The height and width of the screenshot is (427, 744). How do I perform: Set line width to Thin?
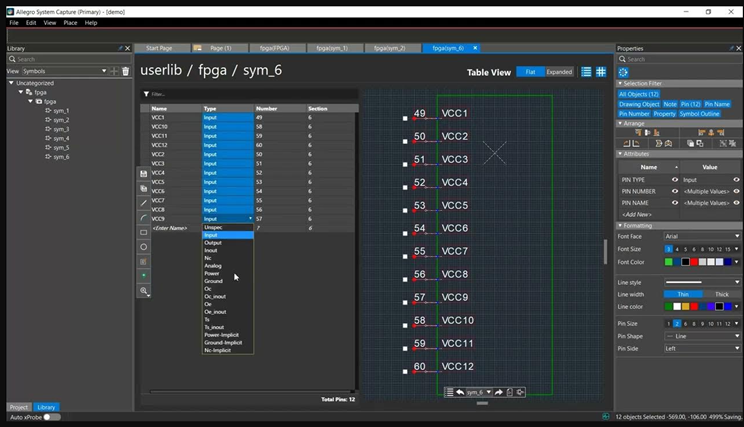click(683, 295)
